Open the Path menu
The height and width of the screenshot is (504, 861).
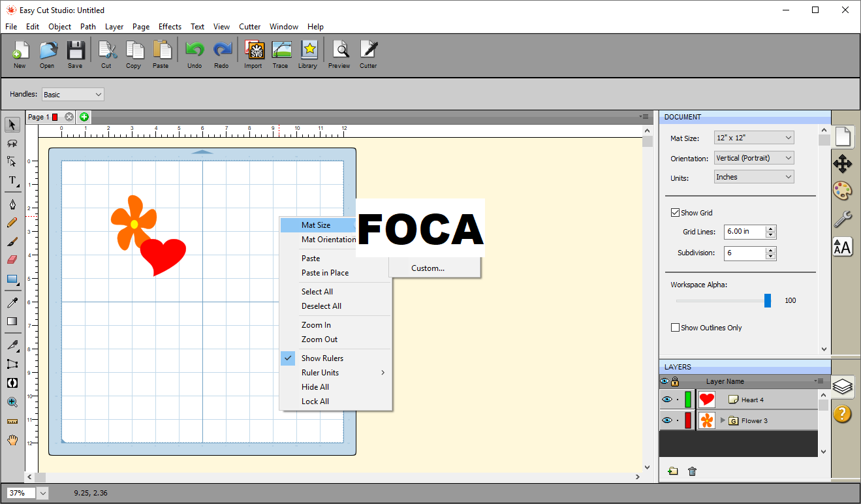pyautogui.click(x=88, y=27)
